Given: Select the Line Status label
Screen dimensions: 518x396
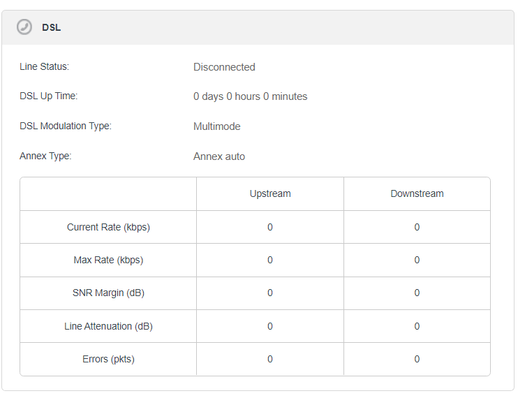Looking at the screenshot, I should 44,67.
